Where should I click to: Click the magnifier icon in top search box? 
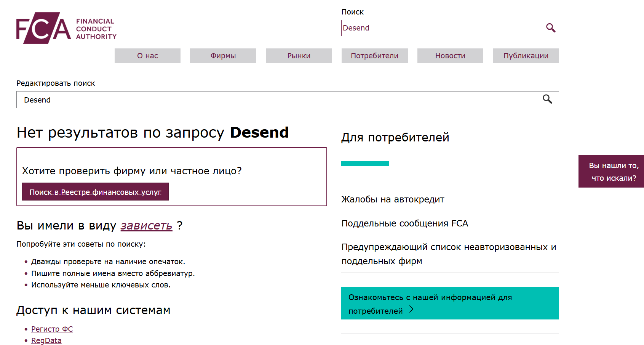pyautogui.click(x=550, y=28)
